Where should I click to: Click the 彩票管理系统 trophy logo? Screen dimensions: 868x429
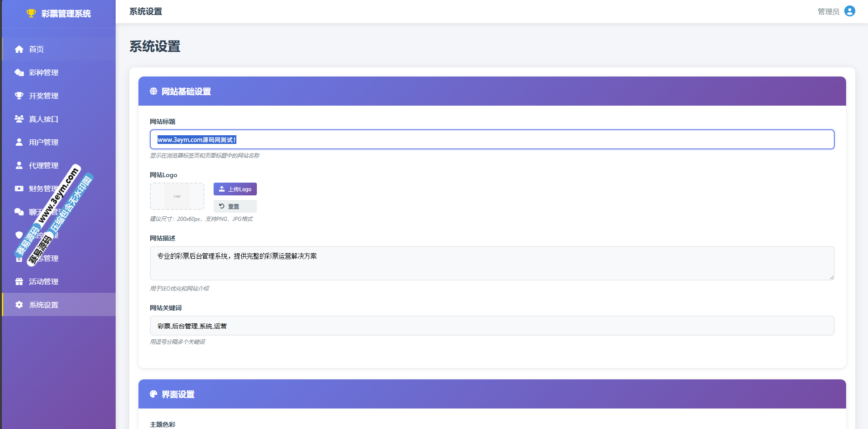tap(31, 13)
